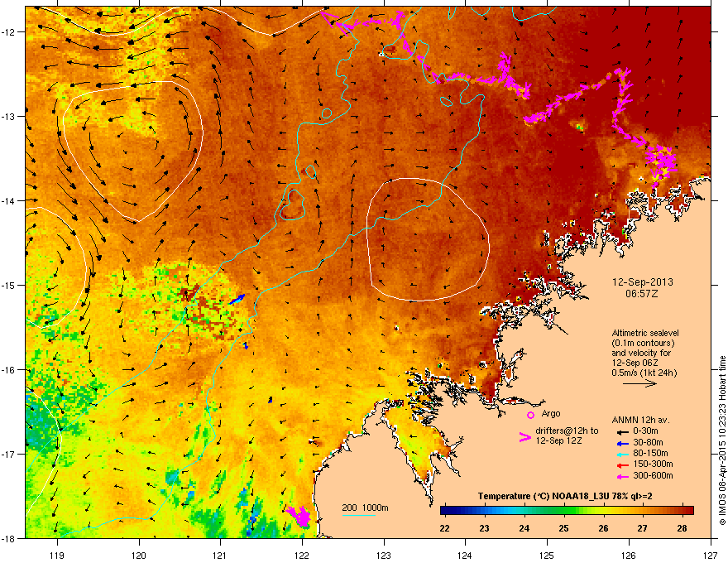The image size is (728, 563).
Task: Click the latitude axis label -18
Action: point(9,538)
